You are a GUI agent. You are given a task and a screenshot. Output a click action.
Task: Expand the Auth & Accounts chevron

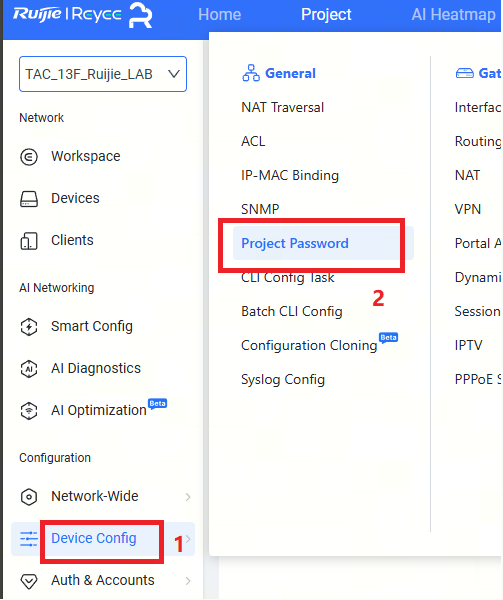click(188, 581)
